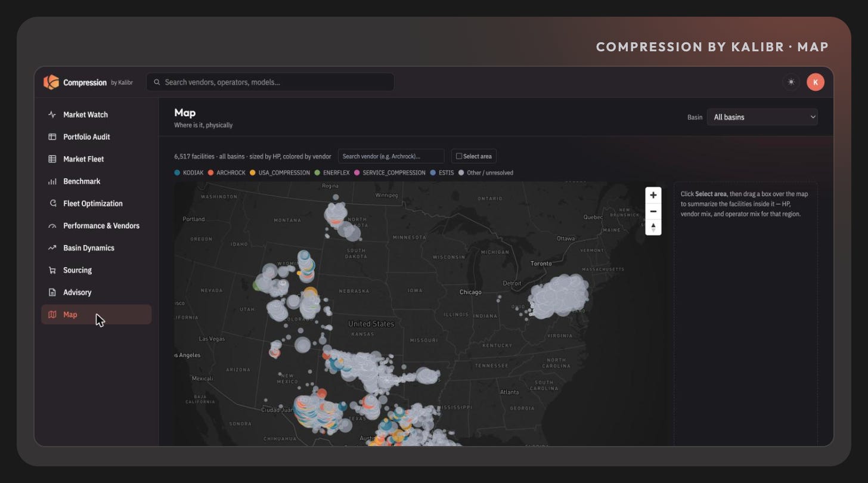Click the Chicago label on the map
The image size is (868, 483).
(x=470, y=292)
